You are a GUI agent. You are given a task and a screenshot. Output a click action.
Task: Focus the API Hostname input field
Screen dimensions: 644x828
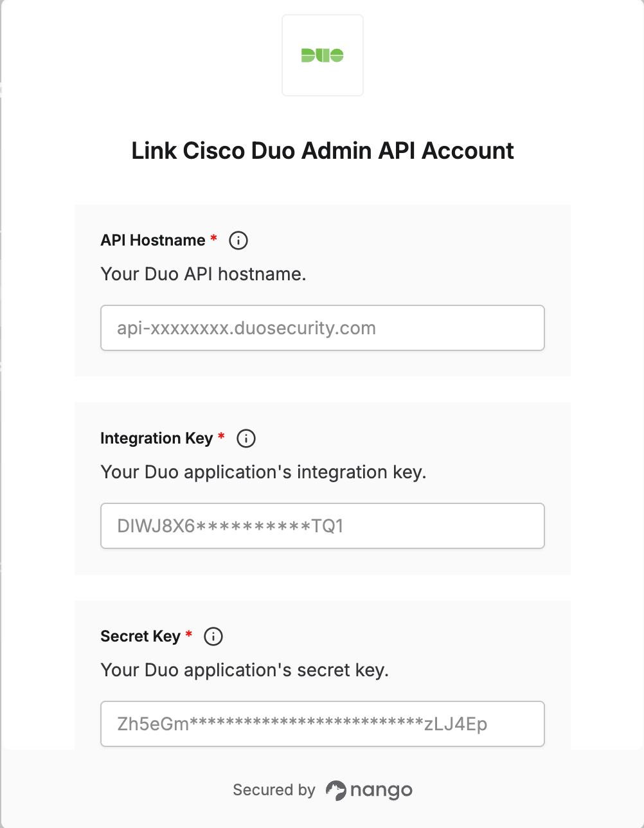pyautogui.click(x=323, y=328)
